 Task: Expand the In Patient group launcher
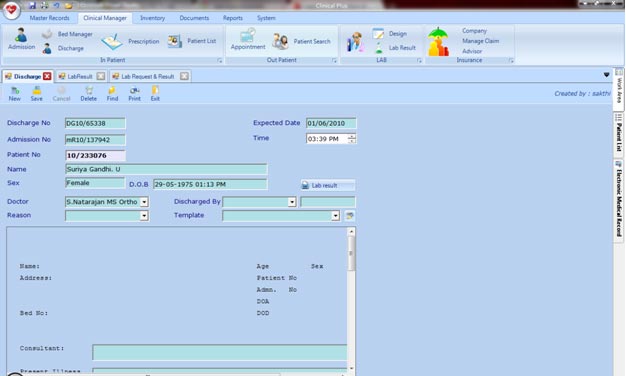coord(220,60)
